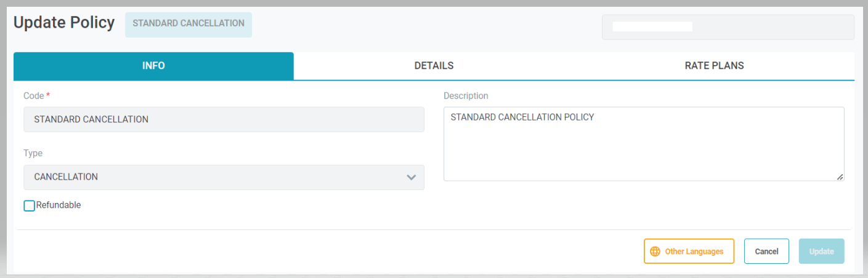Click the Update button
Screen dimensions: 868x278
[821, 252]
